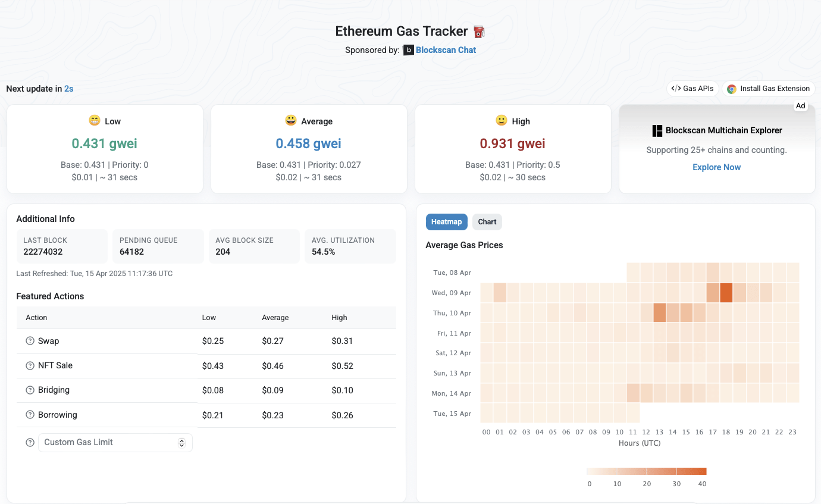Select the Heatmap tab

[x=446, y=222]
